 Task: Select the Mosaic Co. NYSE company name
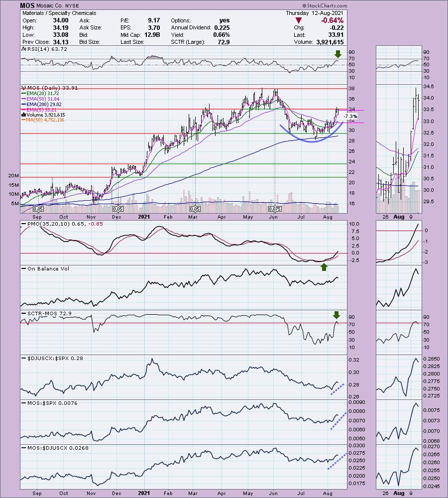(57, 5)
